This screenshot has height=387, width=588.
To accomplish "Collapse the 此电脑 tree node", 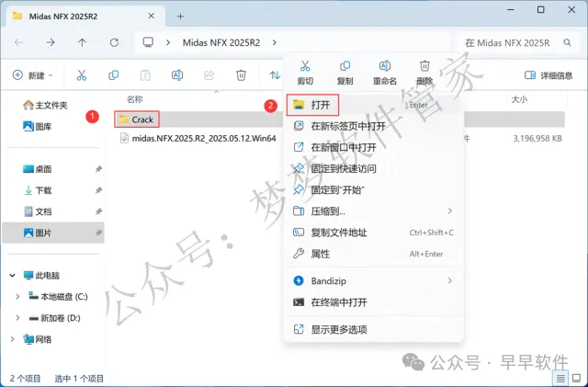I will click(x=12, y=276).
